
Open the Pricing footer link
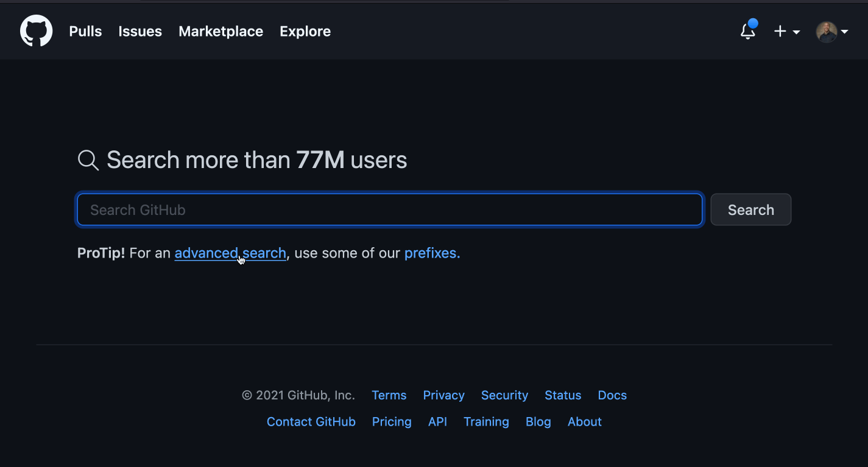click(x=392, y=422)
